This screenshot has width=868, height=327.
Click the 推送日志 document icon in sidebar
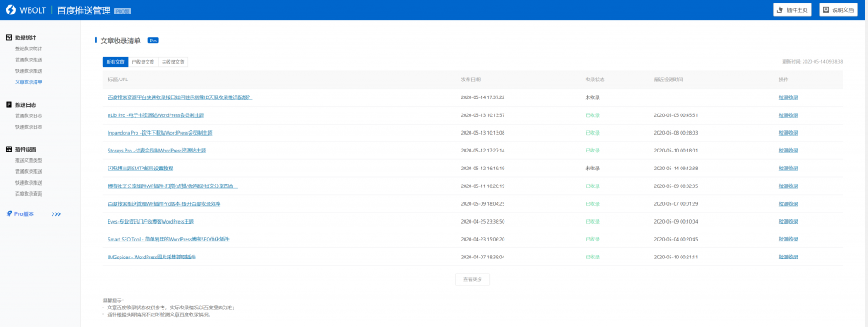click(x=8, y=104)
